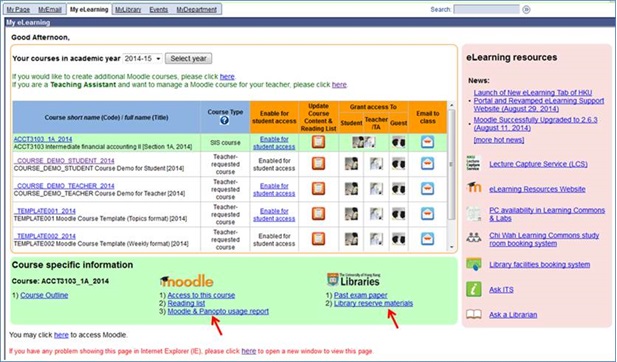Grant guest access icon for _TEMPLATE001_2014
The height and width of the screenshot is (362, 617).
[398, 214]
